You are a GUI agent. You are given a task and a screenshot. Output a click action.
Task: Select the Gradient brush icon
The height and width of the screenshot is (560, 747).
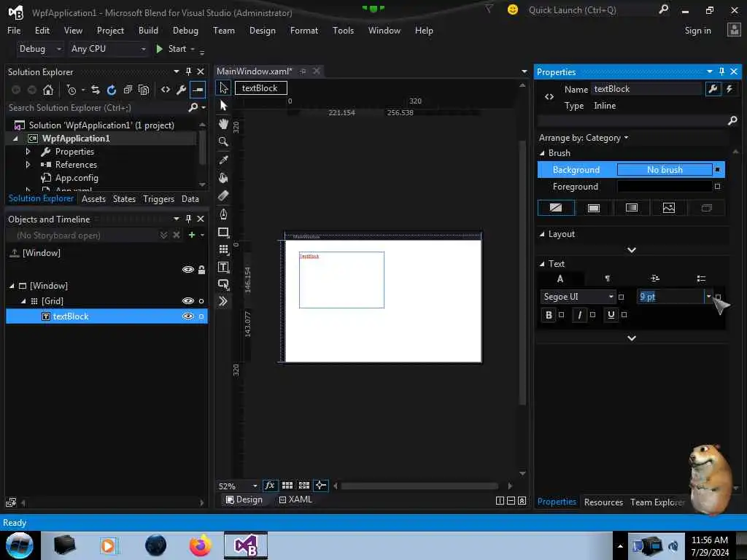631,208
